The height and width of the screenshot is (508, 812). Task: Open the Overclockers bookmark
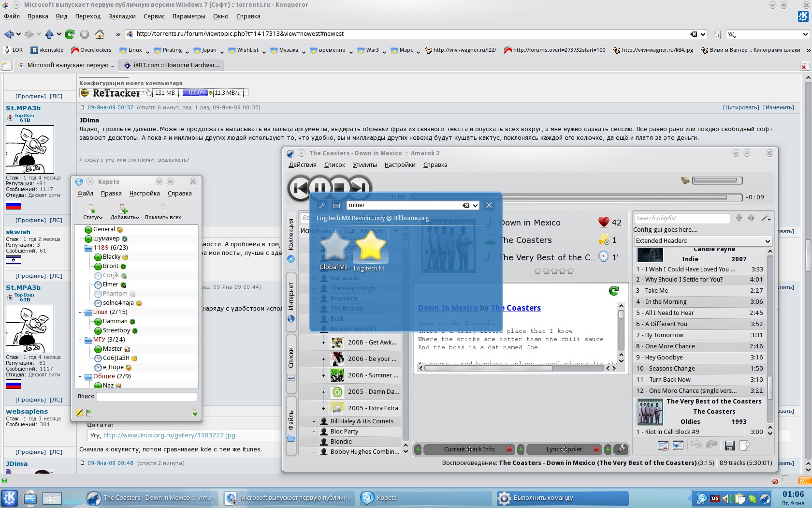(91, 50)
